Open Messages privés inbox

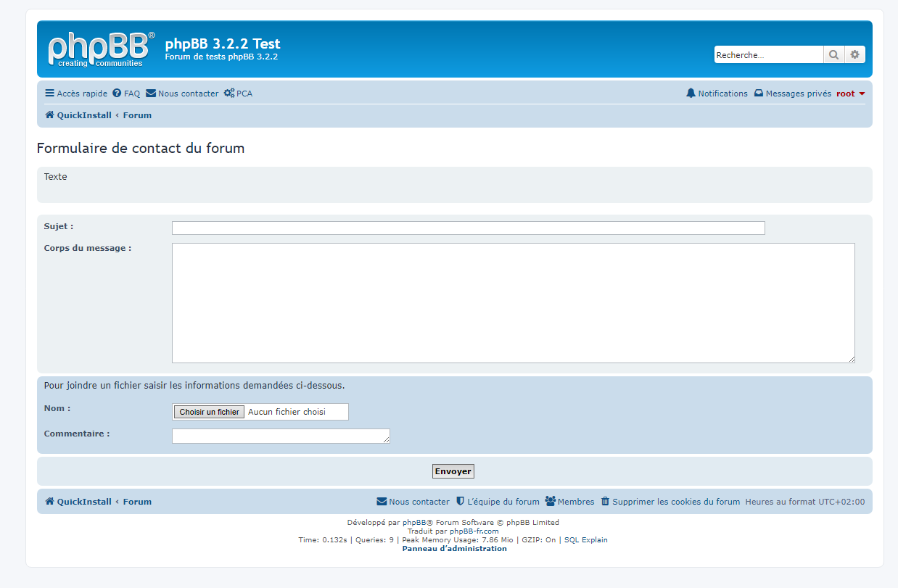[x=793, y=94]
